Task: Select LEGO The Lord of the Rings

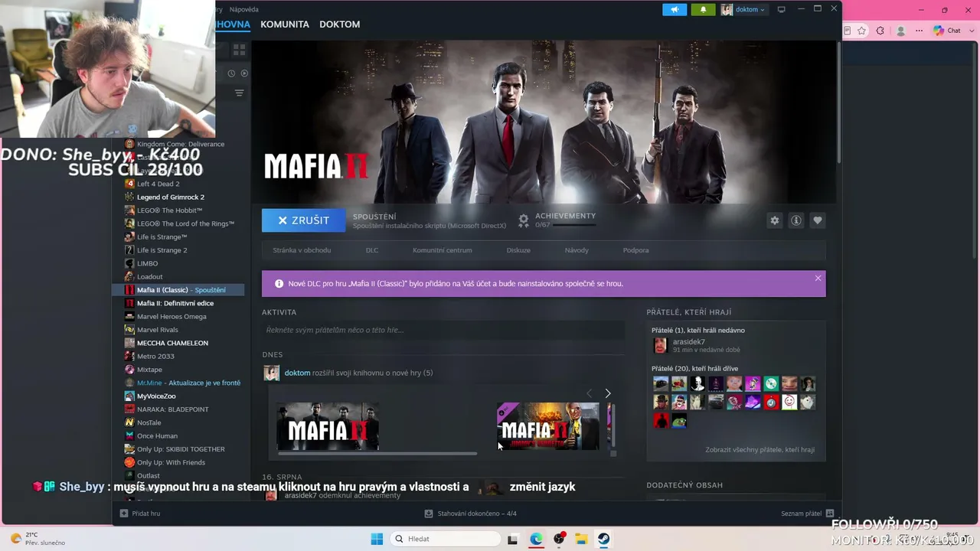Action: 185,223
